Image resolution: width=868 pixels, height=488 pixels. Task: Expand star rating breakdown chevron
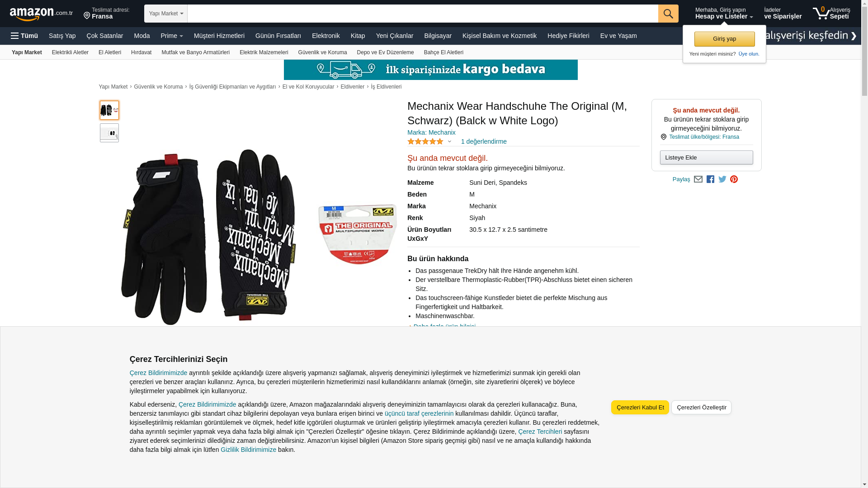click(x=449, y=141)
